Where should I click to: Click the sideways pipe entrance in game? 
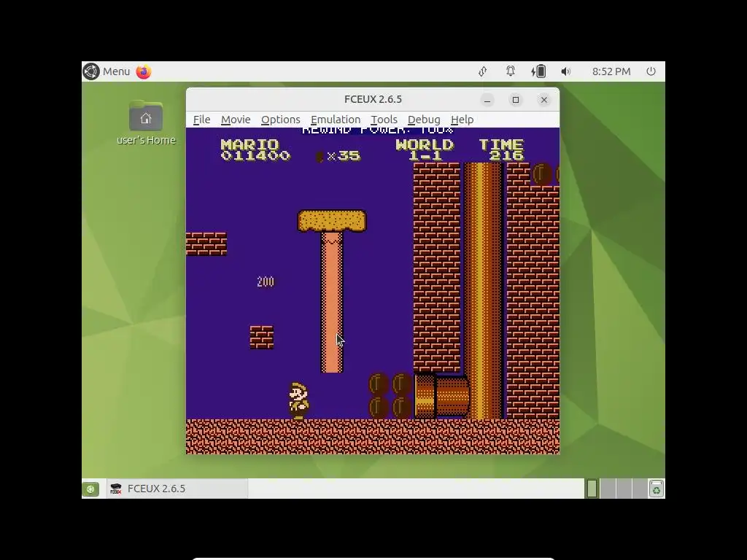click(425, 396)
